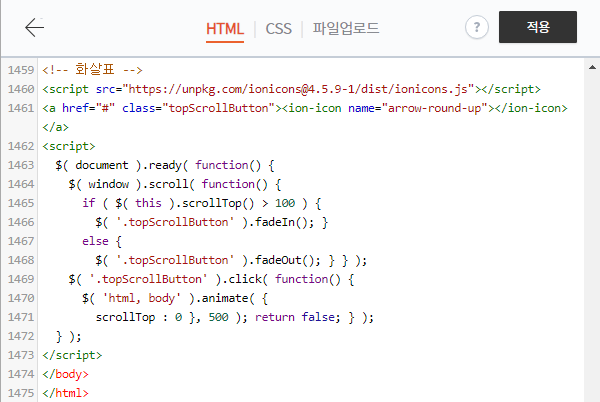The image size is (600, 402).
Task: Click the '500' animation duration value
Action: [x=218, y=317]
